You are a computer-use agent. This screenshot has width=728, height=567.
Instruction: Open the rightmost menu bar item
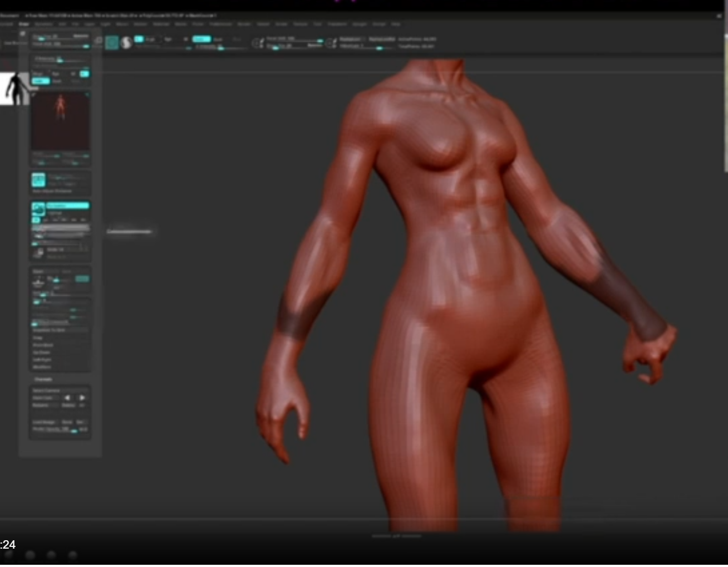[396, 25]
